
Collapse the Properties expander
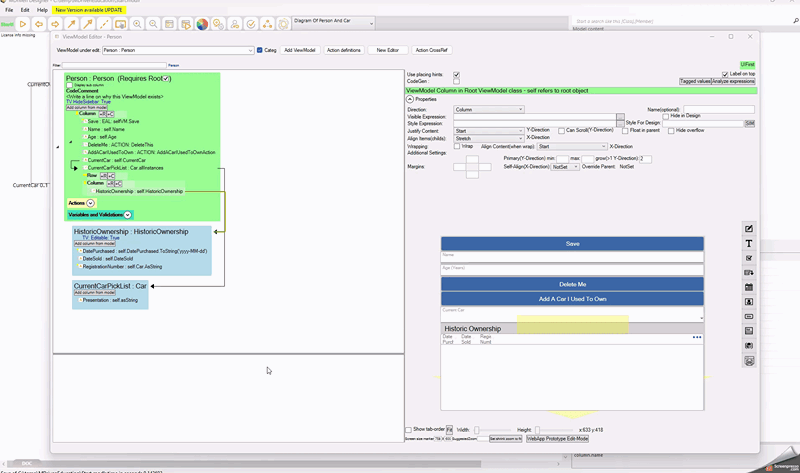(410, 99)
